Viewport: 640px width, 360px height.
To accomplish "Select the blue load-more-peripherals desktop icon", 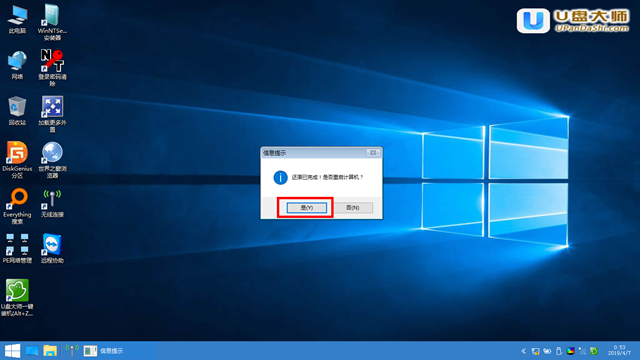I will coord(52,114).
